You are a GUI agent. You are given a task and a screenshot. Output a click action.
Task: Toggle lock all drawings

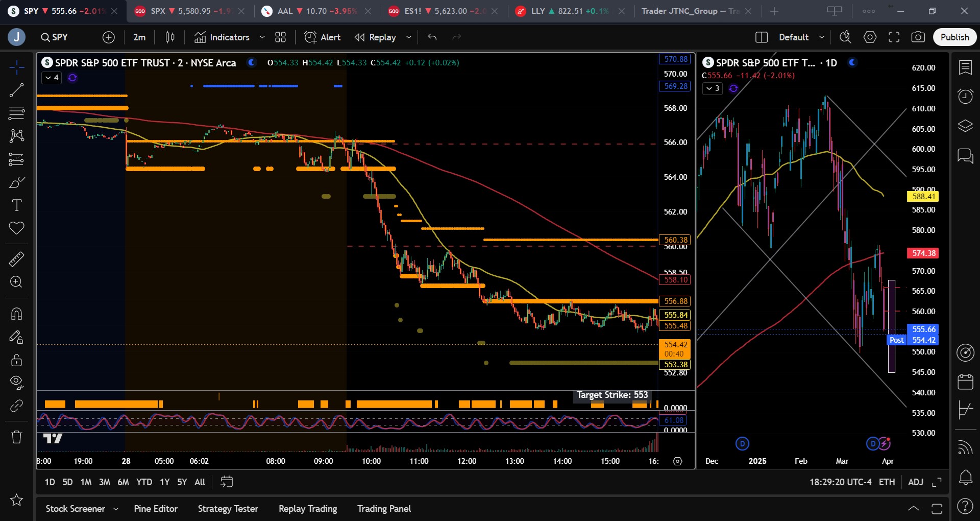pyautogui.click(x=16, y=360)
